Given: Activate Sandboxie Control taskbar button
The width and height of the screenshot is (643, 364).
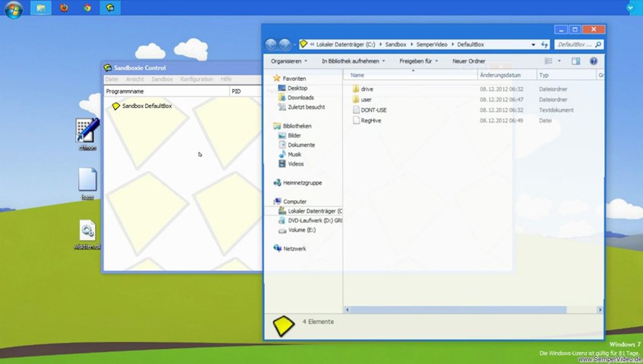Looking at the screenshot, I should point(110,8).
